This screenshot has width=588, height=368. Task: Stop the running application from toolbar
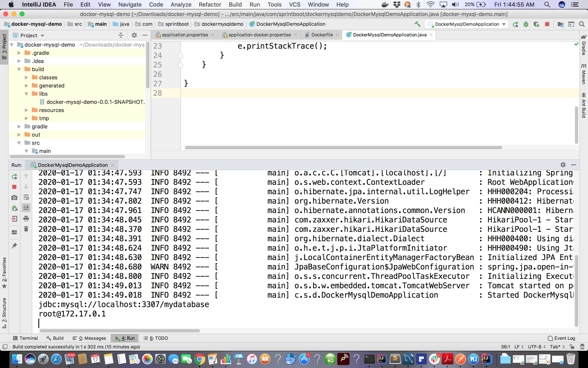(x=547, y=24)
